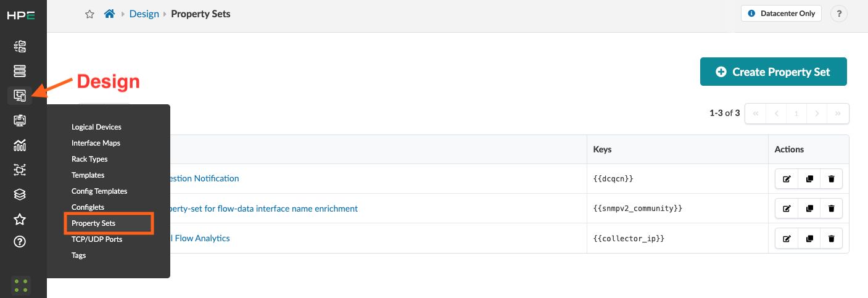Screen dimensions: 868x298
Task: Open Configlets from the Design menu
Action: (x=88, y=207)
